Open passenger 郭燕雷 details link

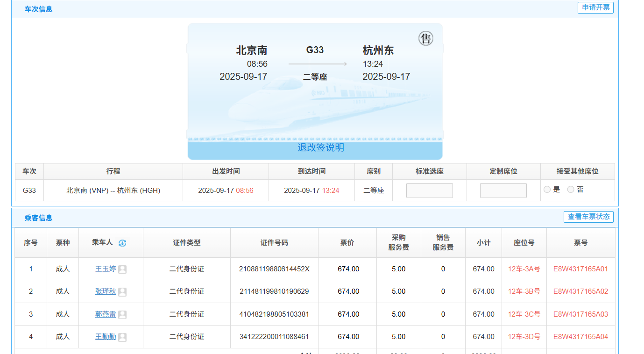tap(106, 314)
